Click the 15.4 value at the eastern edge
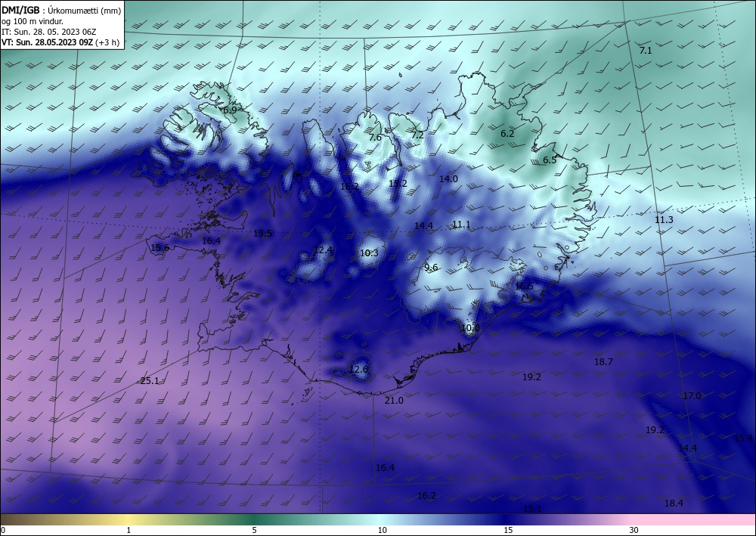The width and height of the screenshot is (756, 536). coord(743,438)
